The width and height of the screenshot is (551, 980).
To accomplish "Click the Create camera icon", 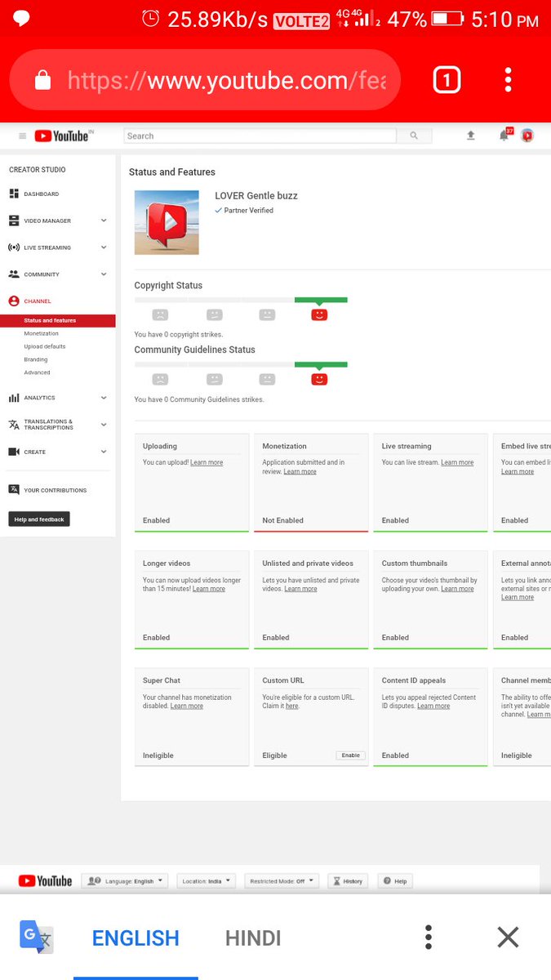I will point(13,452).
